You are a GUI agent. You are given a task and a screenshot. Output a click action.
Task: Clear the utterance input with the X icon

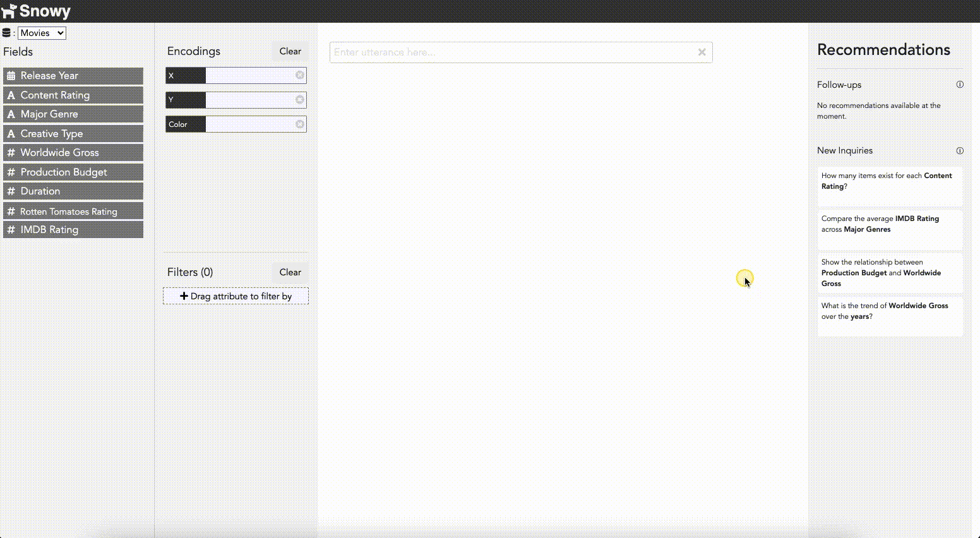point(702,52)
